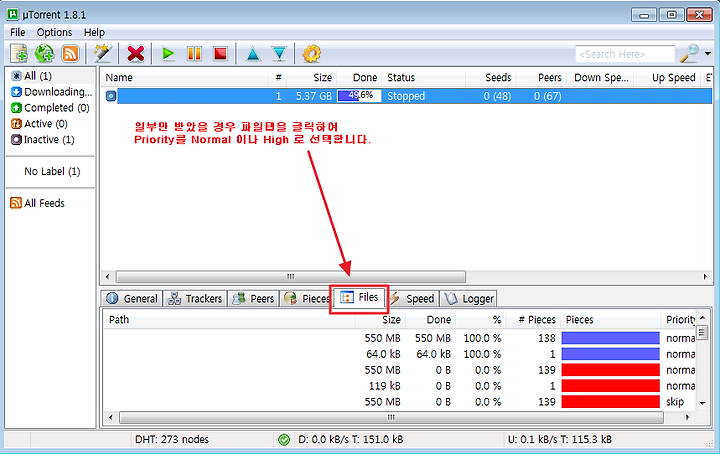Start the torrent with the green play icon

(x=168, y=54)
